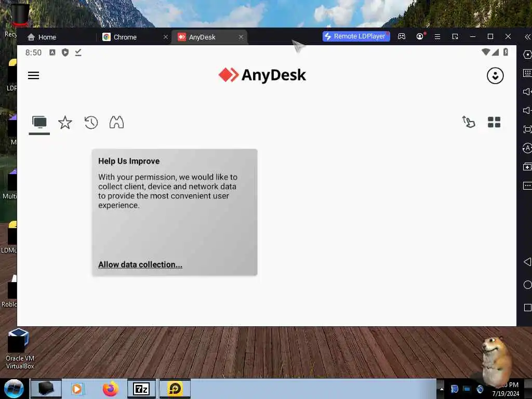Image resolution: width=532 pixels, height=399 pixels.
Task: Click the sidebar plus-box icon
Action: pyautogui.click(x=527, y=167)
